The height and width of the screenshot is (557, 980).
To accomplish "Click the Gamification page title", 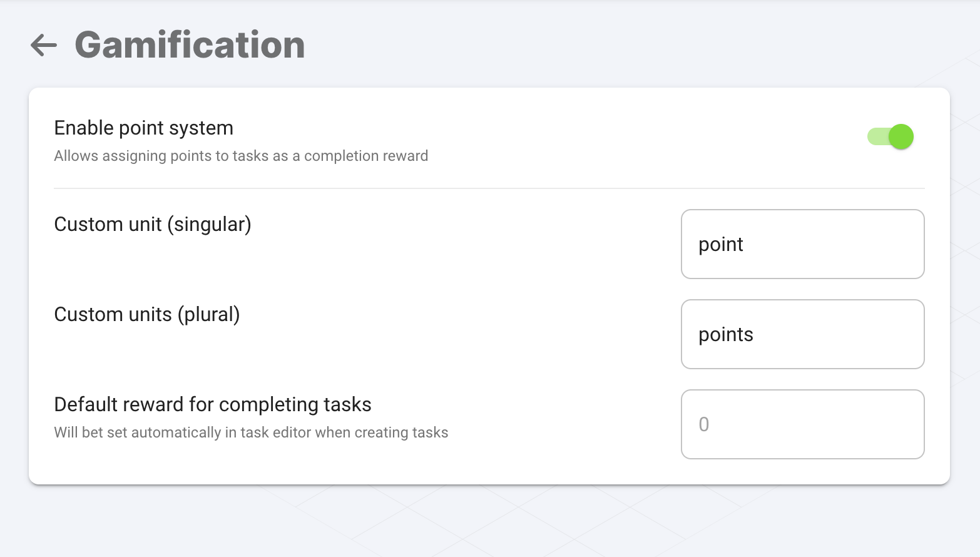I will coord(190,44).
